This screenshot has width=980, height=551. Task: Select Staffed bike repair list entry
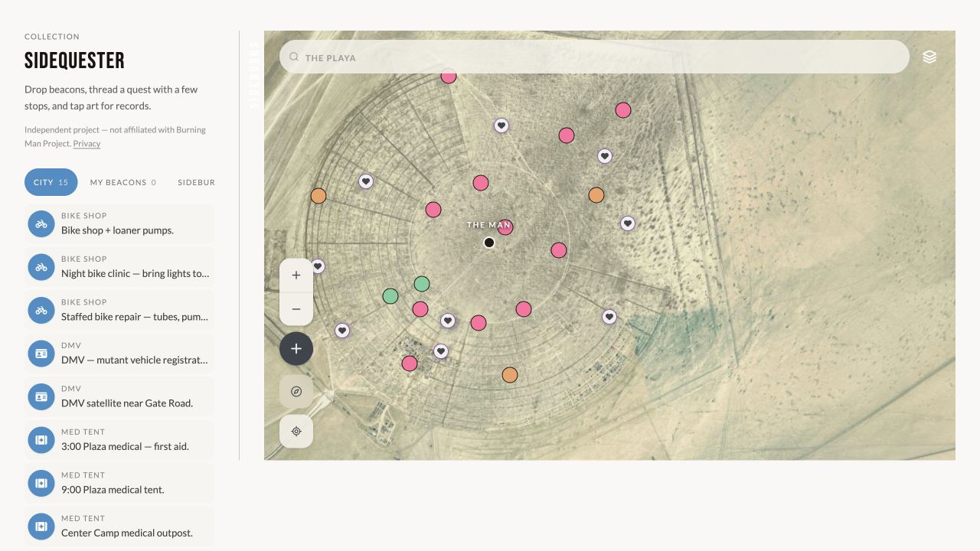[119, 311]
